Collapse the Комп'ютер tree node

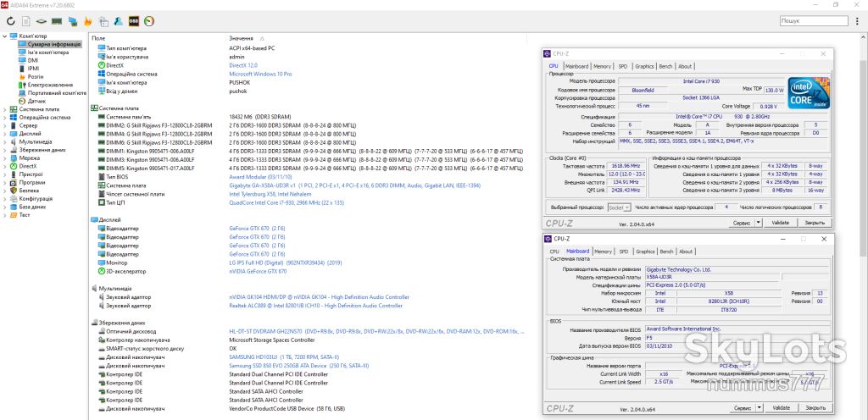5,36
